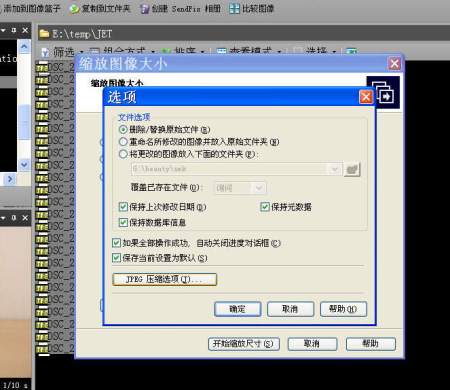
Task: Click 取消 in the 选项 dialog
Action: [290, 309]
